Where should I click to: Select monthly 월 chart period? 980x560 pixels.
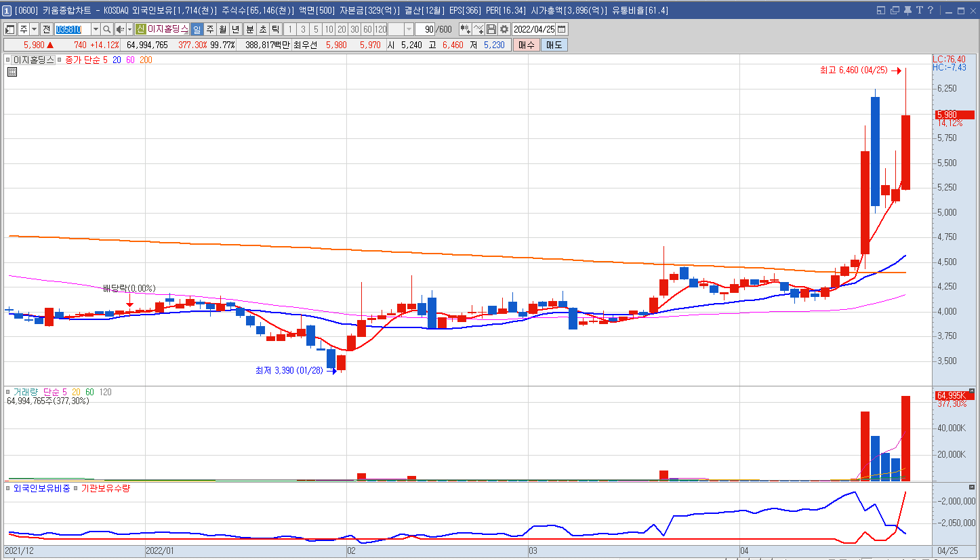tap(222, 29)
